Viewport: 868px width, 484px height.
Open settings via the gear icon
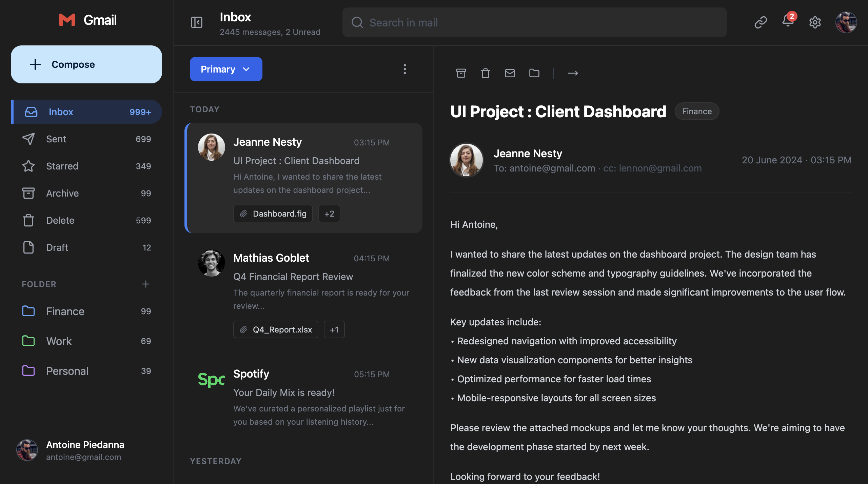click(x=815, y=22)
